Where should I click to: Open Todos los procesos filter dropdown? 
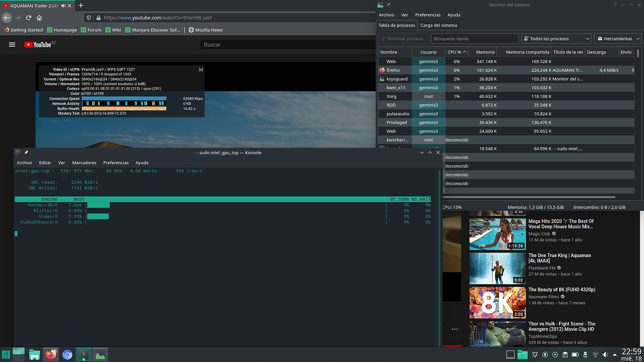coord(556,39)
